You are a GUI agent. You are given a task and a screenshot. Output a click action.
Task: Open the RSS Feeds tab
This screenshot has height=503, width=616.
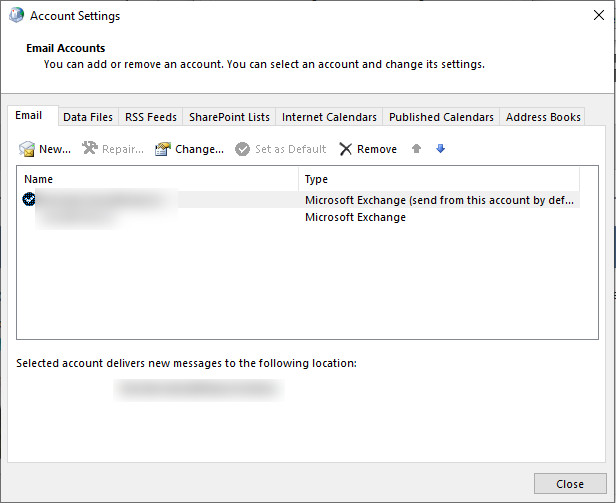(151, 117)
